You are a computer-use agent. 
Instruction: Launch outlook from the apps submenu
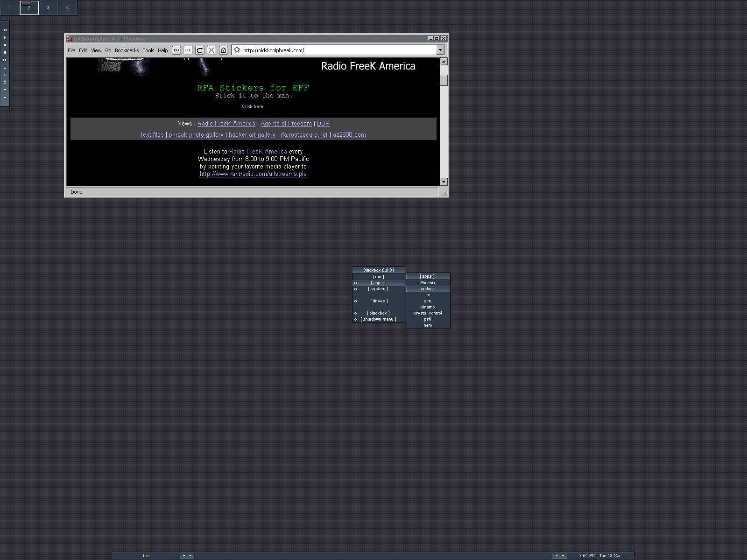(x=428, y=289)
